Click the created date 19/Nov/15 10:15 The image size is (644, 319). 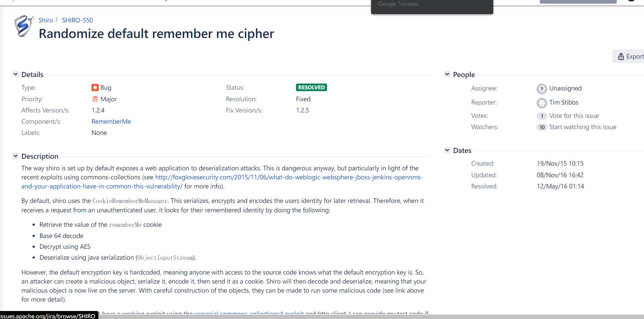point(560,163)
